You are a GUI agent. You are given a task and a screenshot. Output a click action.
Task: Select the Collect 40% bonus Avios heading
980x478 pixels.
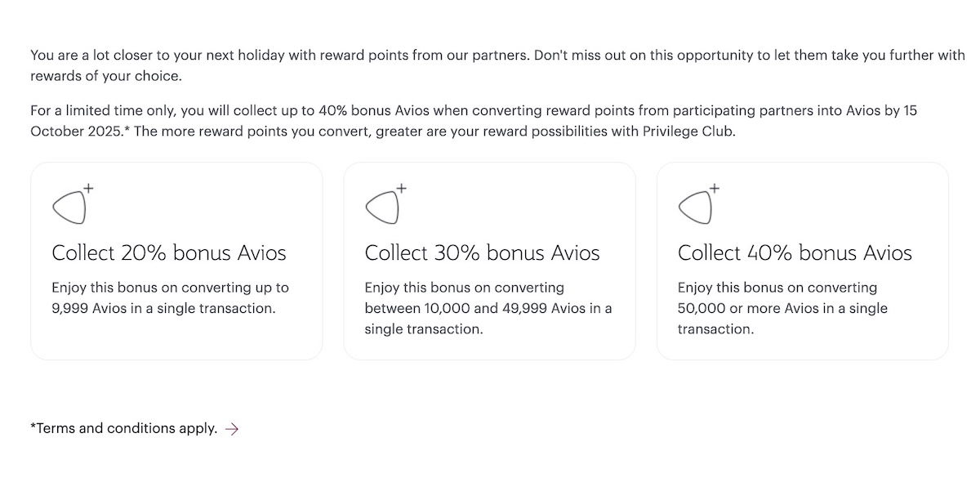click(x=795, y=253)
